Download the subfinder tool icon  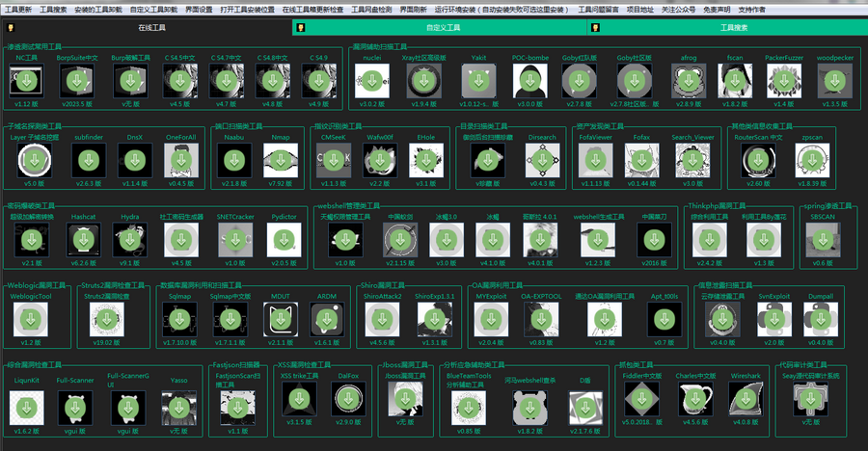pyautogui.click(x=89, y=161)
